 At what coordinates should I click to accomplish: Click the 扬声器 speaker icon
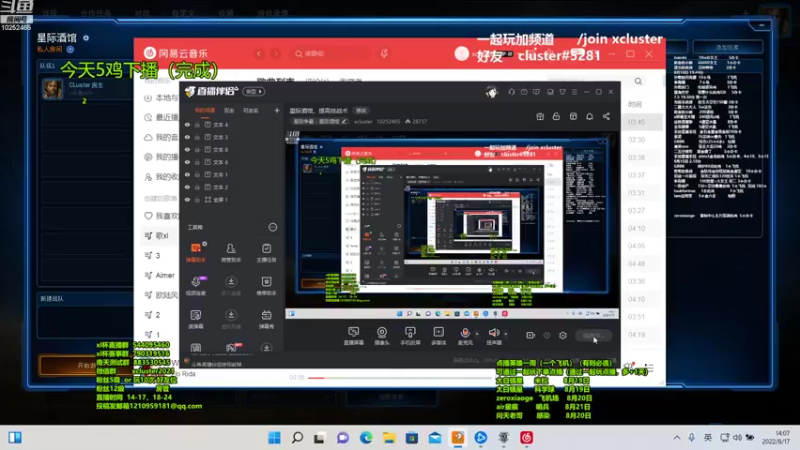(x=494, y=333)
